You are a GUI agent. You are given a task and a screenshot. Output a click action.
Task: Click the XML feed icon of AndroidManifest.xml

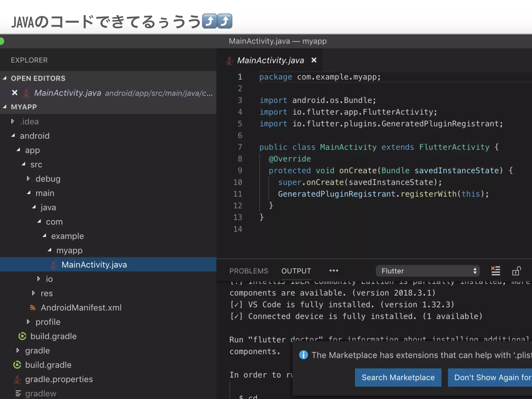pos(33,308)
